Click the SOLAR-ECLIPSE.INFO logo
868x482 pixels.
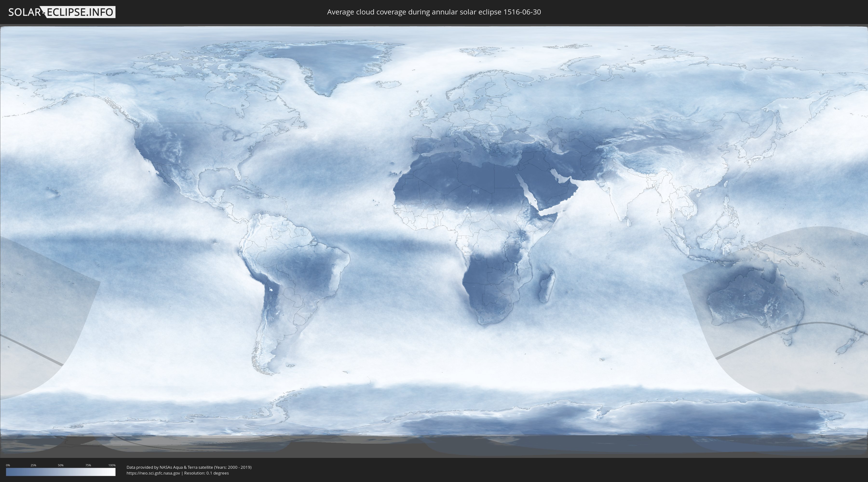click(62, 12)
